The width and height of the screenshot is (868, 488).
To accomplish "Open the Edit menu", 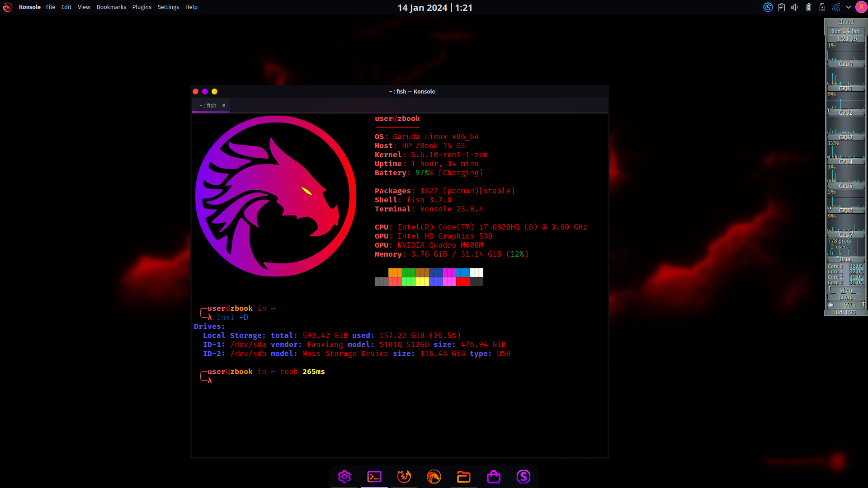I will point(66,7).
